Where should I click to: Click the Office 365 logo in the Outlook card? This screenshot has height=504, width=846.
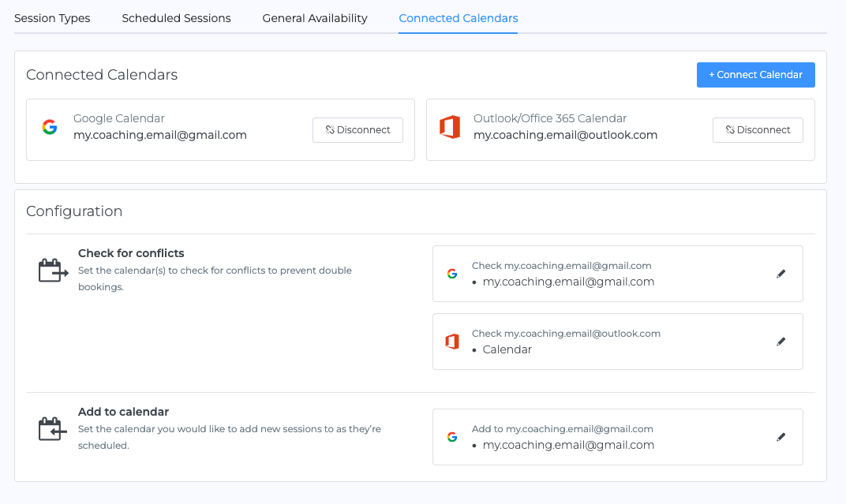(450, 128)
